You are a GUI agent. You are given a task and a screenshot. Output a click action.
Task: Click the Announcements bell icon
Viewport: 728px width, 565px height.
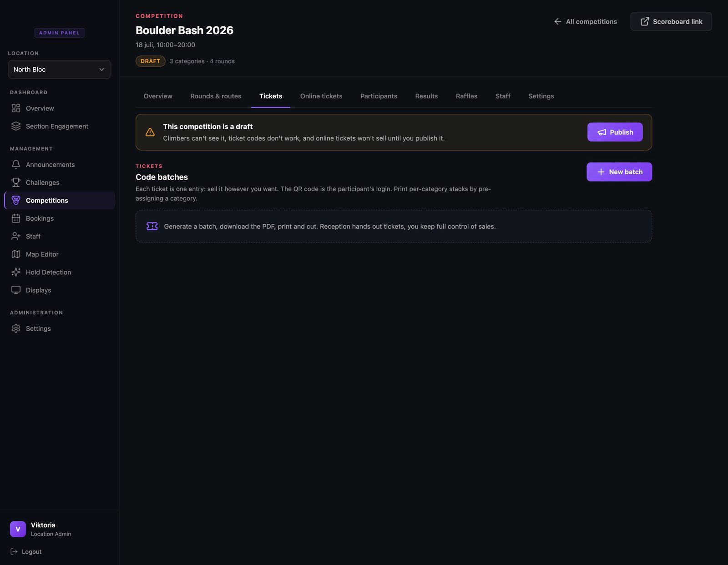click(x=16, y=164)
